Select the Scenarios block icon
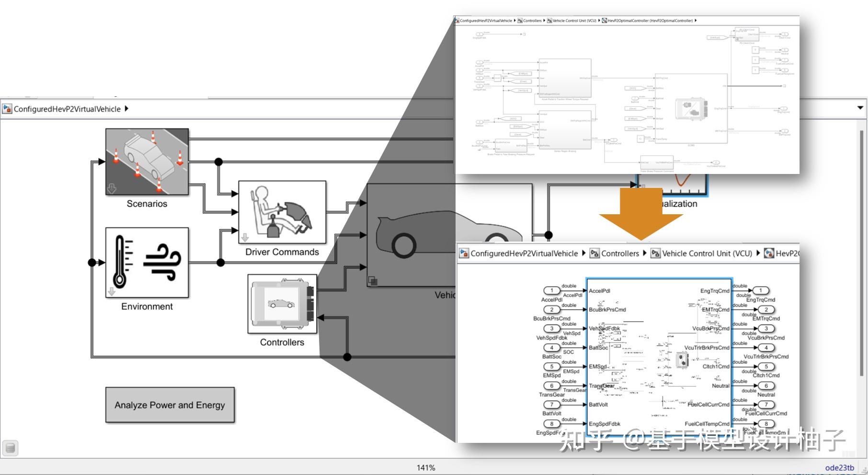The image size is (868, 475). pos(147,161)
